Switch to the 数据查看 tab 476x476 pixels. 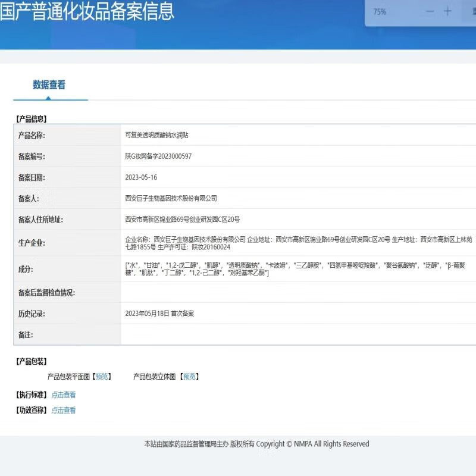coord(49,85)
